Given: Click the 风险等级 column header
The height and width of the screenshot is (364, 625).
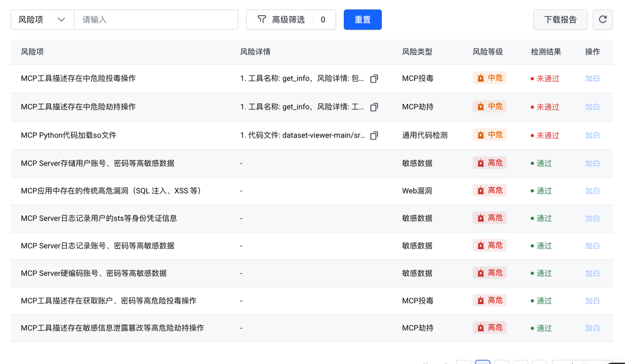Looking at the screenshot, I should point(487,52).
